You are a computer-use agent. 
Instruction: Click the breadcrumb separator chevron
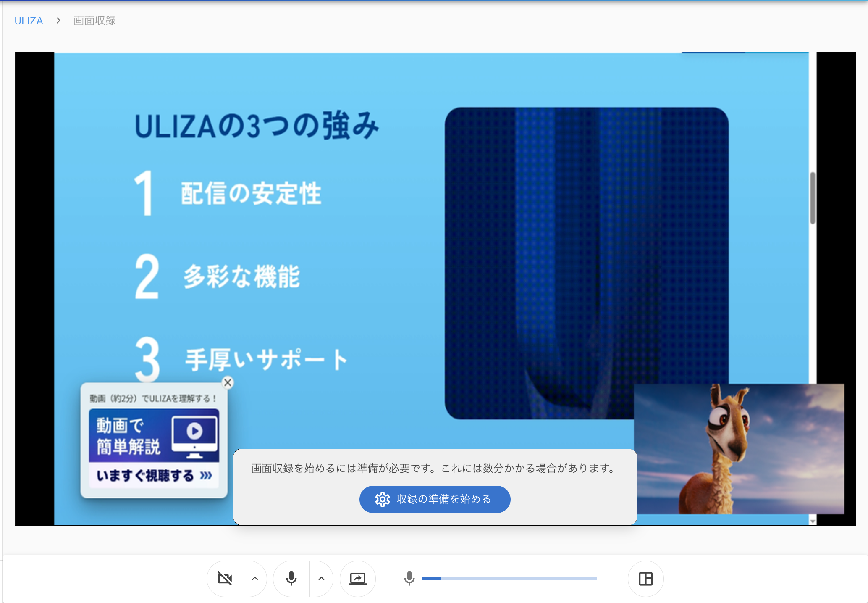coord(58,21)
